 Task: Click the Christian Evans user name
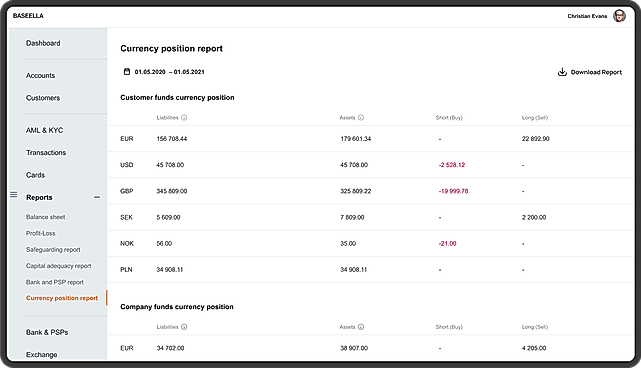click(587, 16)
